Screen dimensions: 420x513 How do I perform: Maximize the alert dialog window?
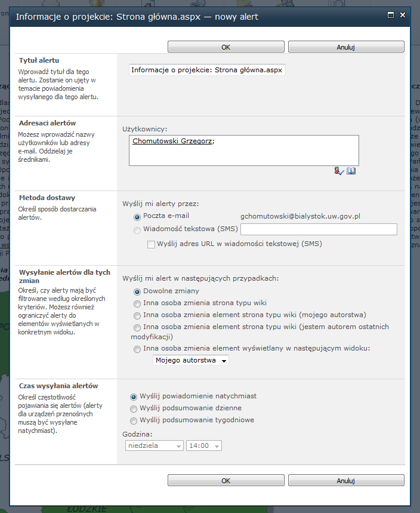pyautogui.click(x=391, y=15)
